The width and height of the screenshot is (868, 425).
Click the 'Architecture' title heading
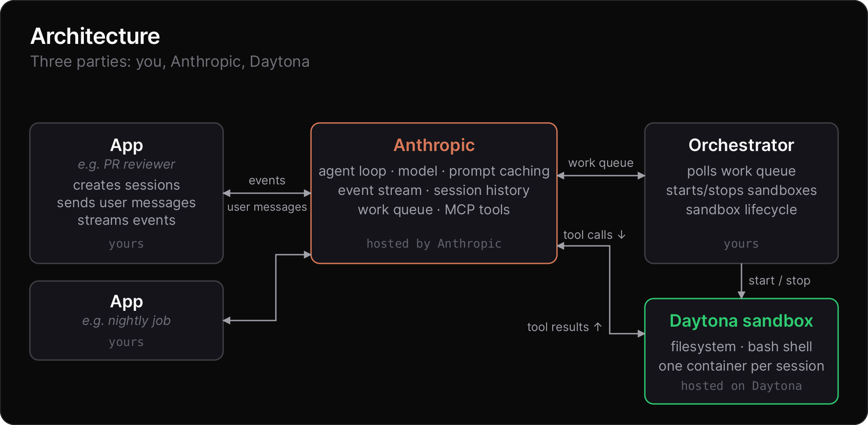tap(95, 36)
